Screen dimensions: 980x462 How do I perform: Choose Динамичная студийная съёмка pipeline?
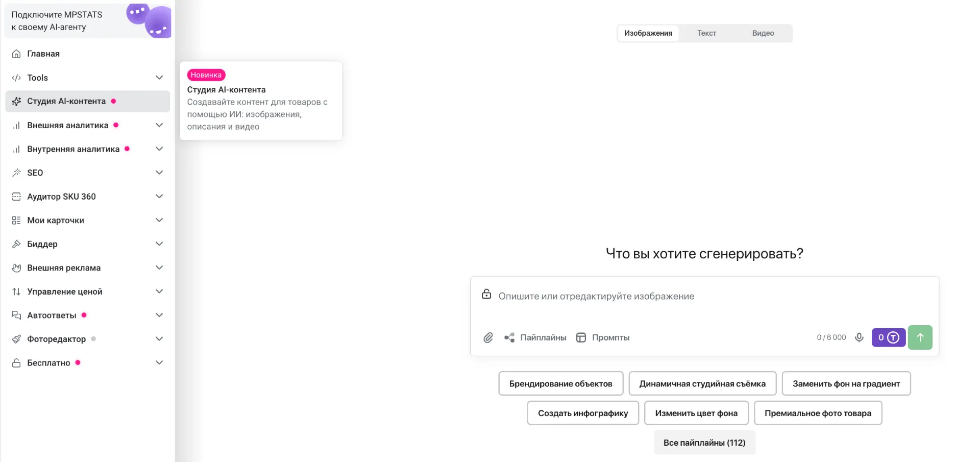tap(702, 383)
